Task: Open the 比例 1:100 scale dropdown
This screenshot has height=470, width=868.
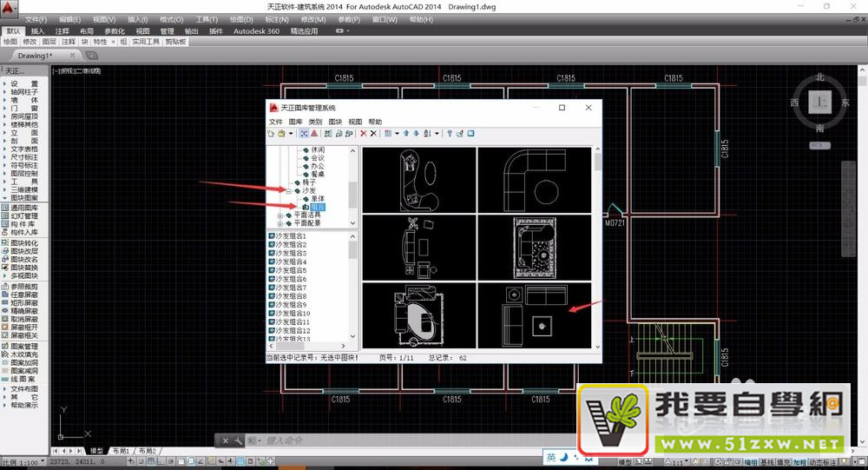Action: point(43,461)
